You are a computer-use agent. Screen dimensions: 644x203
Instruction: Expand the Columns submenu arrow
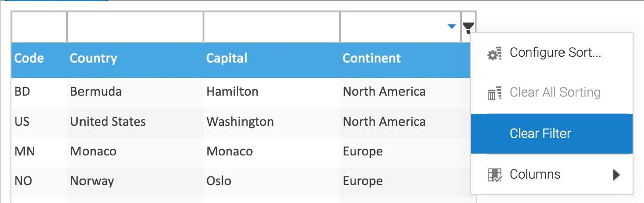click(x=616, y=175)
